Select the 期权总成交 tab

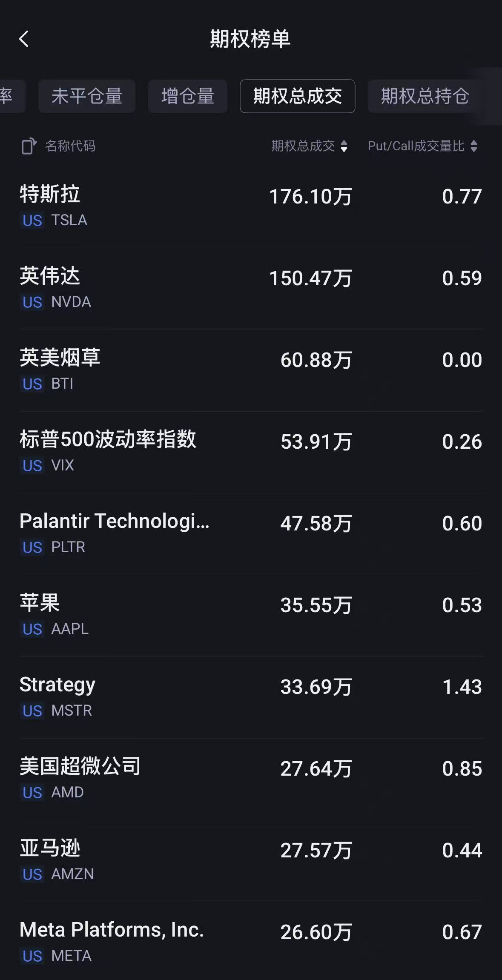pyautogui.click(x=297, y=96)
